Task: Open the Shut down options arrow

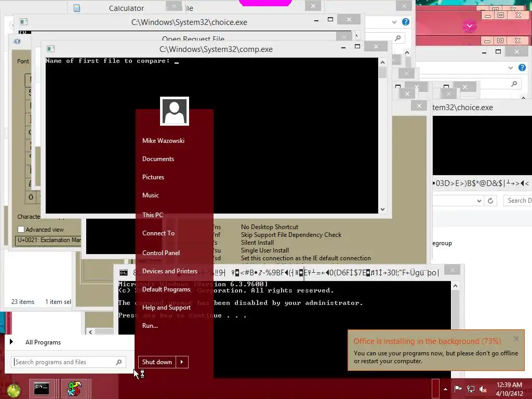Action: coord(182,362)
